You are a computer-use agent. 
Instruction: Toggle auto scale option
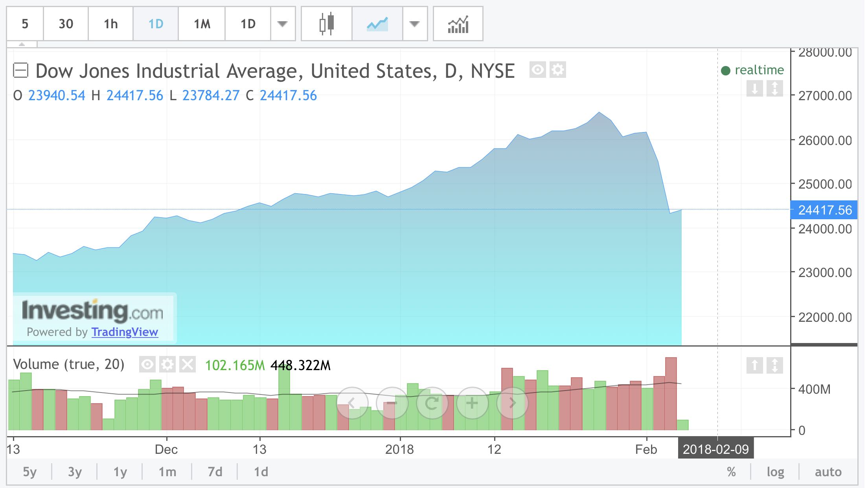tap(828, 471)
